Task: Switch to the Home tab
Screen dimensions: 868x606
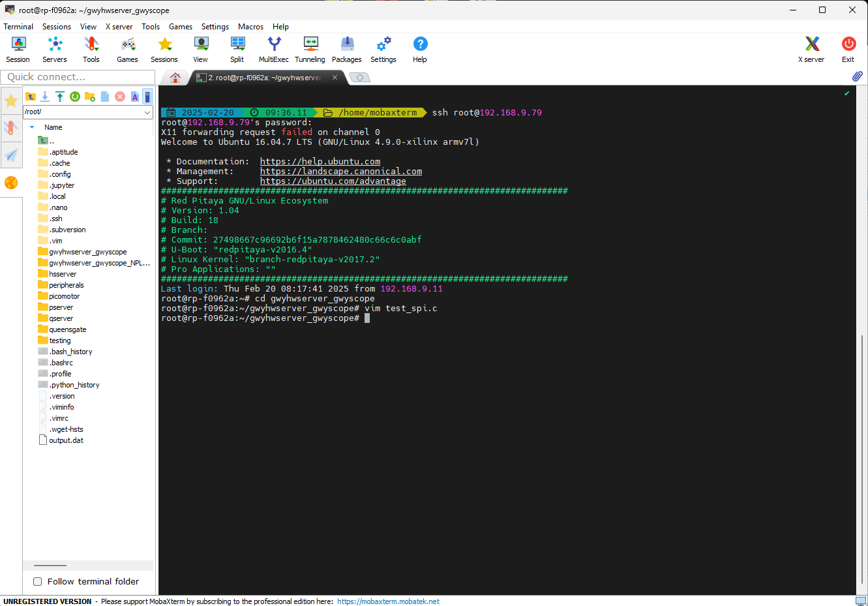Action: [175, 78]
